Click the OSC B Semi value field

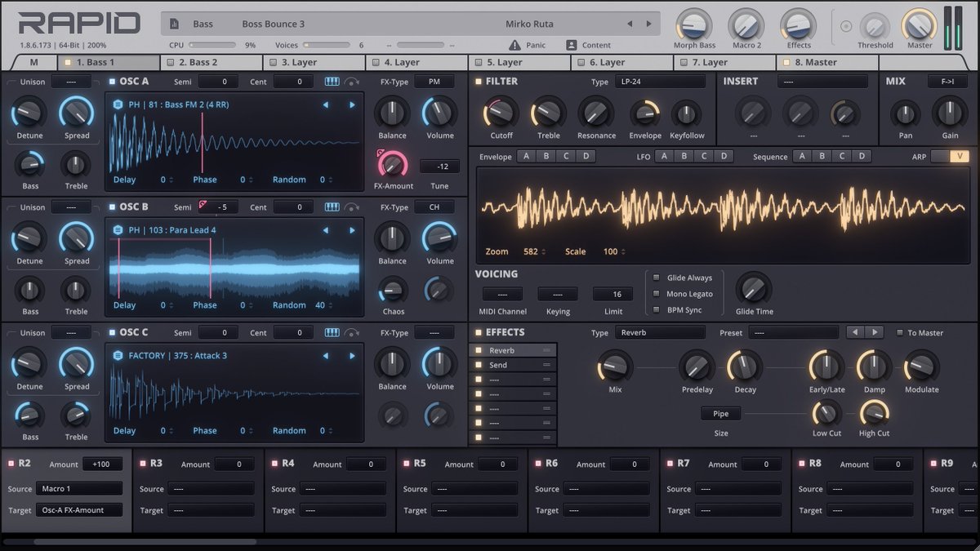[x=218, y=207]
